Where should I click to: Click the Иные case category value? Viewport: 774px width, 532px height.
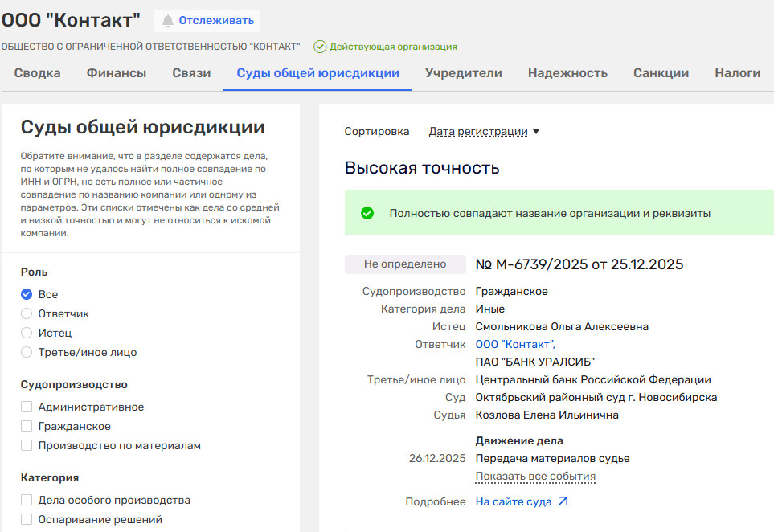[490, 309]
